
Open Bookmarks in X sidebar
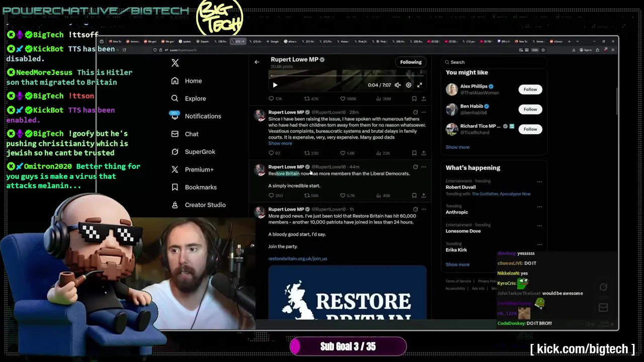[194, 187]
